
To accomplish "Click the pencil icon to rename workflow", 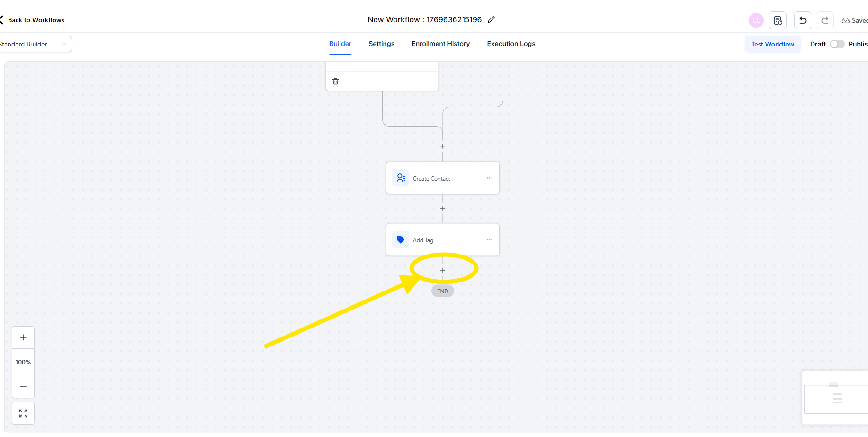I will coord(491,19).
